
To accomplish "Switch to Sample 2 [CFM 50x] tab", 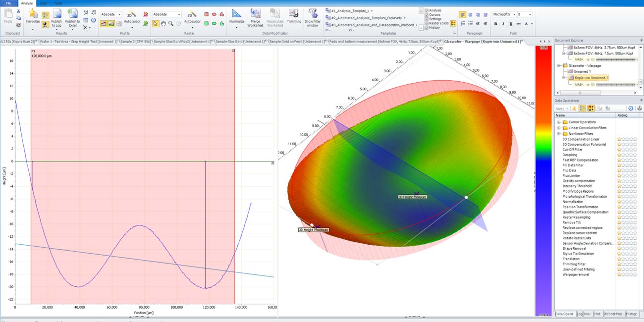I will 135,42.
